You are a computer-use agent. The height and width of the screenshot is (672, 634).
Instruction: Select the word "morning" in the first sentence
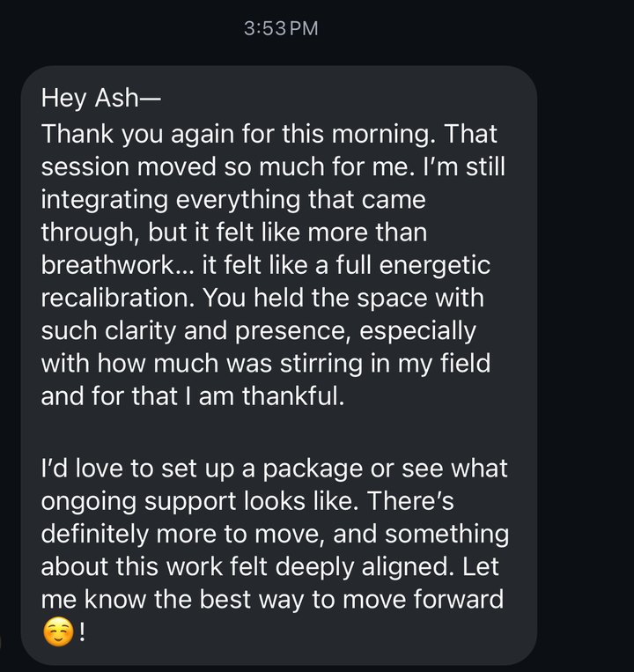(380, 135)
